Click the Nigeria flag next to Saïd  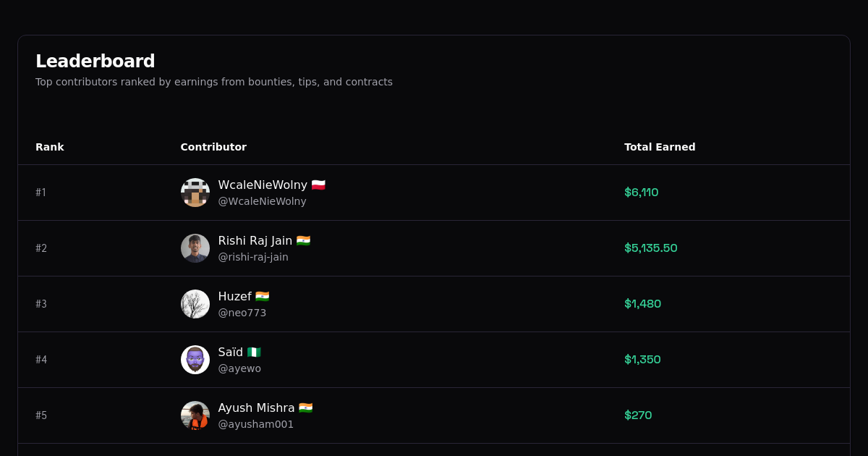[x=253, y=352]
